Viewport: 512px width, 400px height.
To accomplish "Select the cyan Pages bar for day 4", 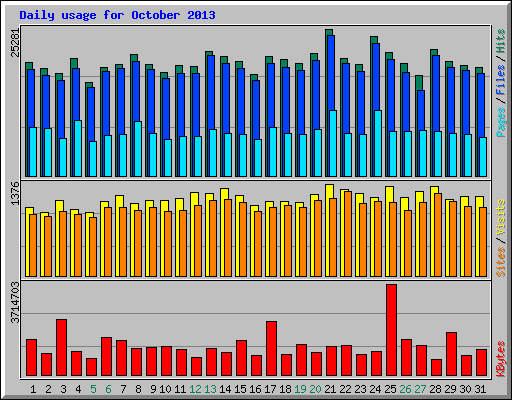I will (78, 148).
